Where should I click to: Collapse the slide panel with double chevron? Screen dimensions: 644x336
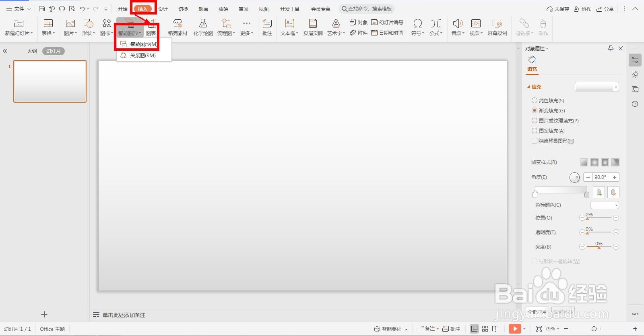pyautogui.click(x=5, y=51)
